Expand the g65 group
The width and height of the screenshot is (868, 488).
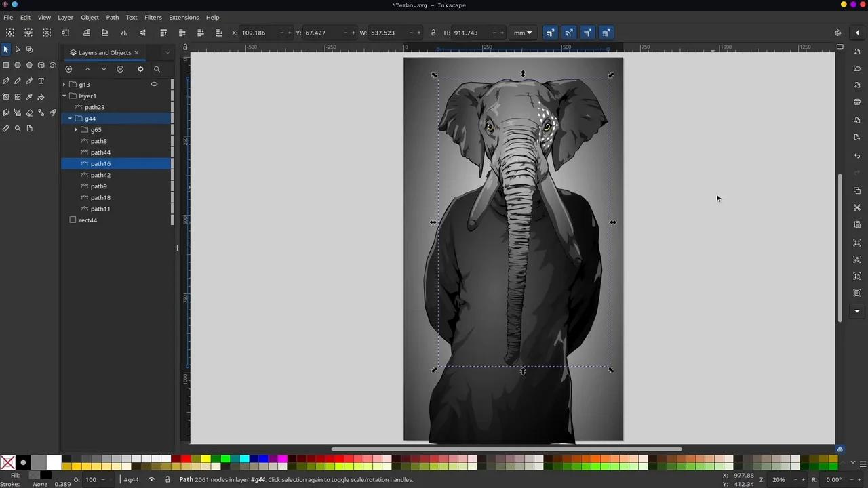(x=75, y=129)
